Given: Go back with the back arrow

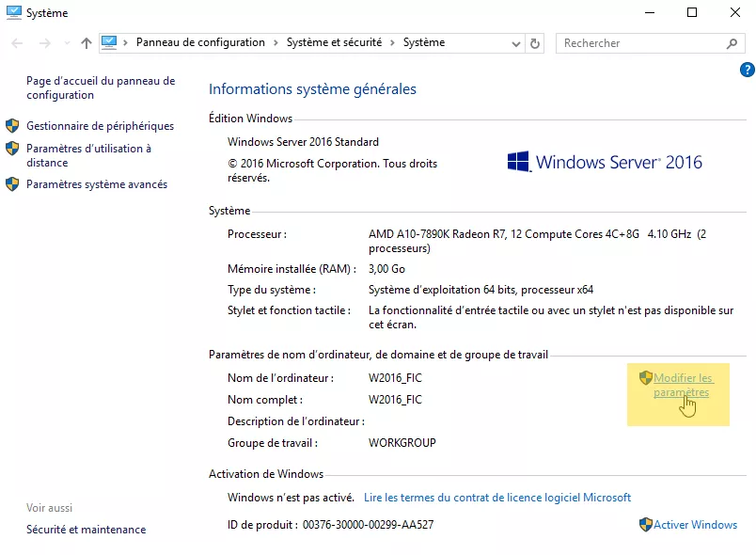Looking at the screenshot, I should click(x=17, y=43).
